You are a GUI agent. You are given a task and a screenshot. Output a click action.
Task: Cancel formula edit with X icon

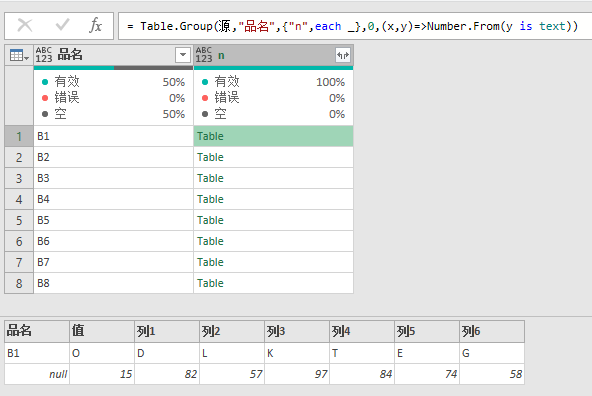coord(25,26)
